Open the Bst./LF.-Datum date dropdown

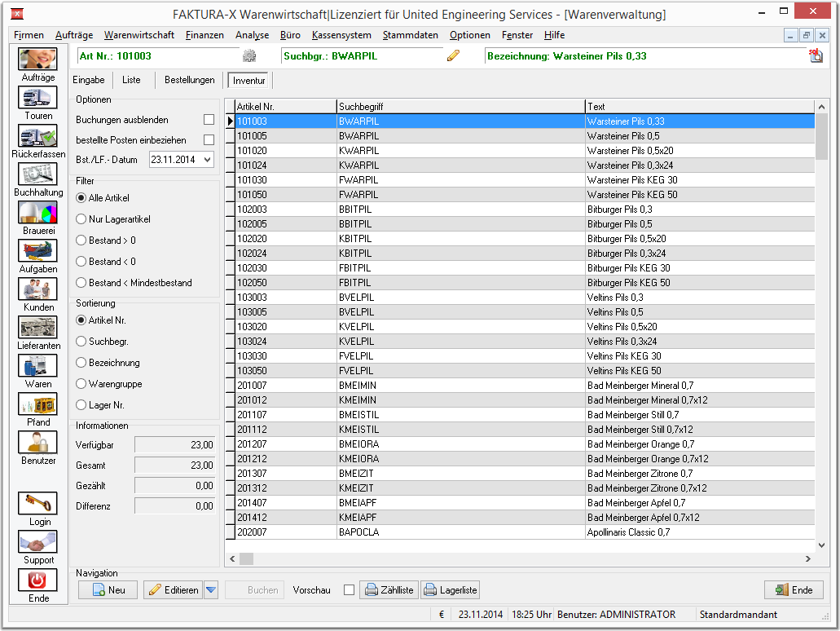click(207, 160)
